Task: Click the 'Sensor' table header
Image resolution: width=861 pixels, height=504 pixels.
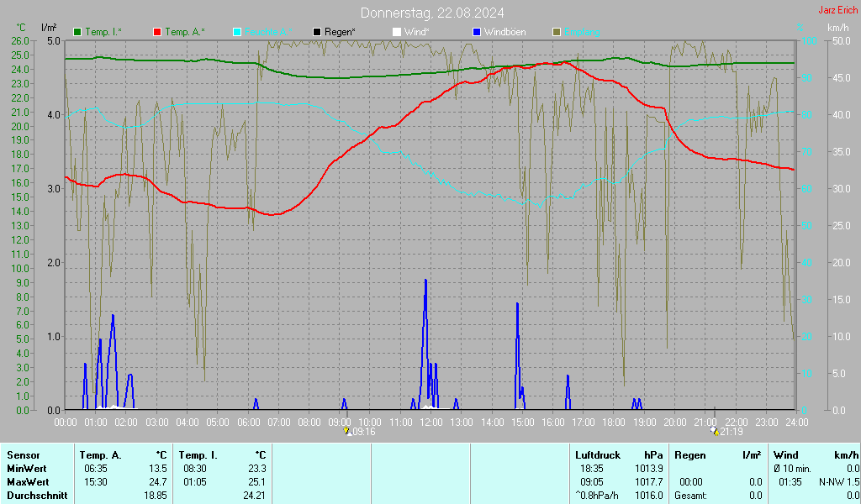Action: pyautogui.click(x=24, y=455)
